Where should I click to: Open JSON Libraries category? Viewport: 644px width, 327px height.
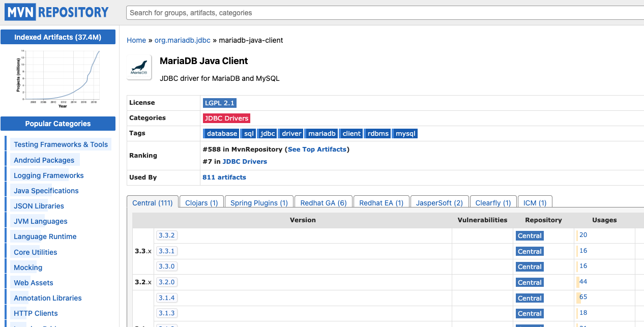(39, 206)
